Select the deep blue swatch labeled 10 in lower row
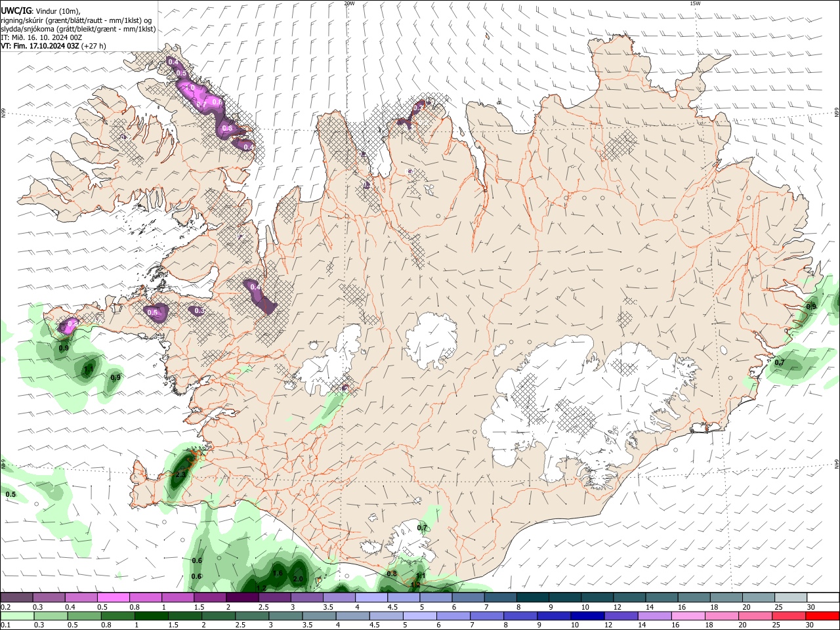Screen dimensions: 840x630 tap(587, 616)
